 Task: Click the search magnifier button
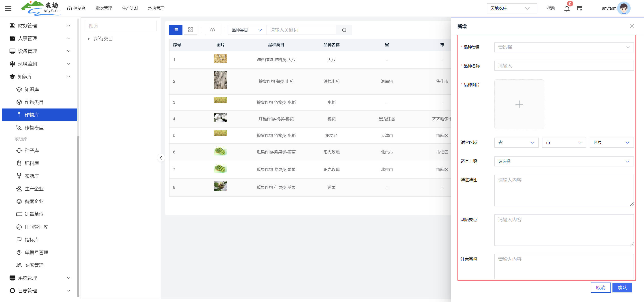coord(344,30)
